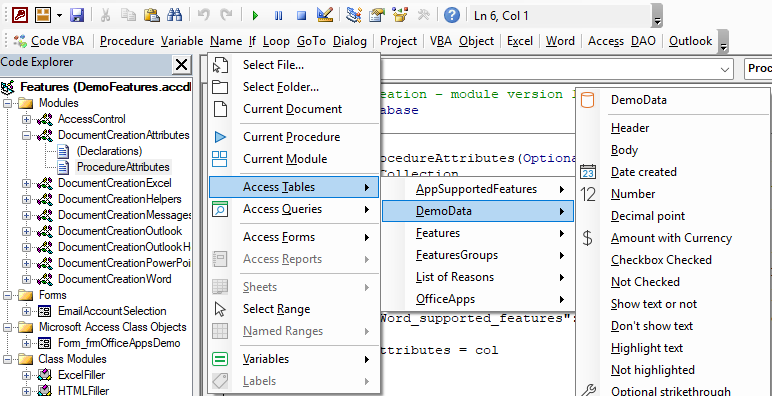Click the Find binoculars icon
This screenshot has width=772, height=396.
[x=174, y=15]
